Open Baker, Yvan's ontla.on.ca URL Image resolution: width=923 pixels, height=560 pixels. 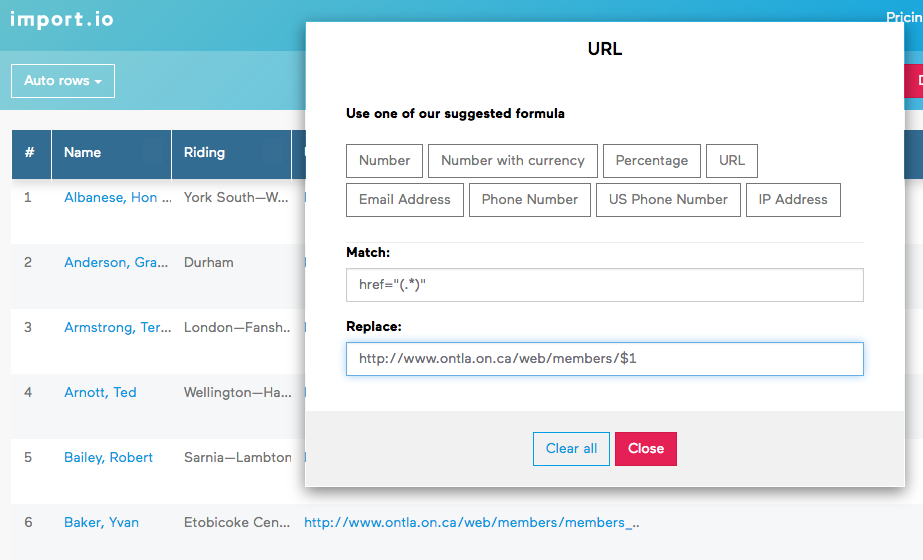point(471,523)
